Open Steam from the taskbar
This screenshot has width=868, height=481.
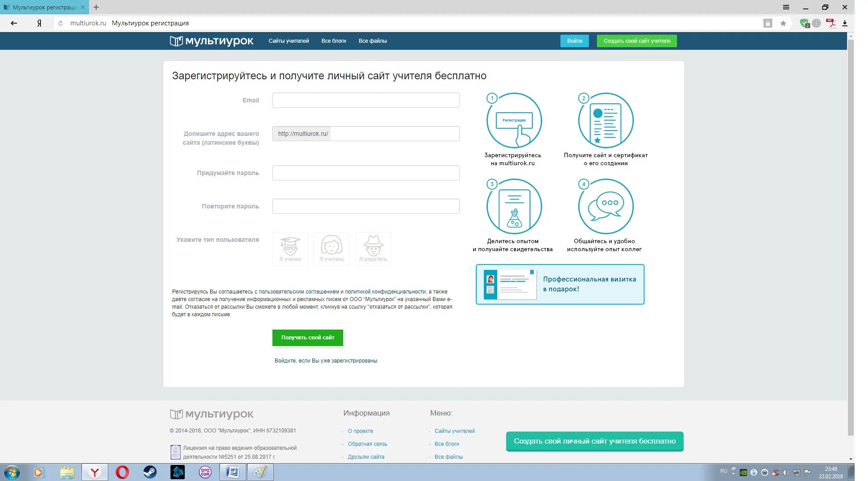point(150,472)
